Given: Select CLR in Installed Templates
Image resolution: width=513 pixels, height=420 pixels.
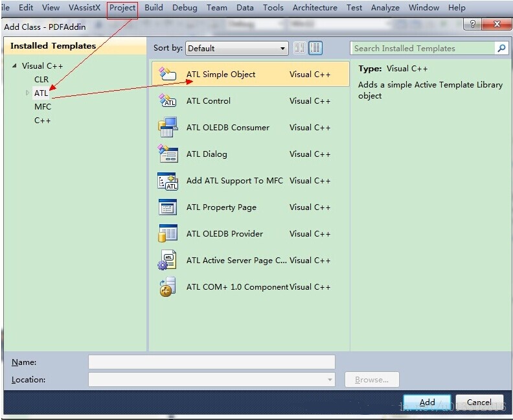Looking at the screenshot, I should pos(41,79).
